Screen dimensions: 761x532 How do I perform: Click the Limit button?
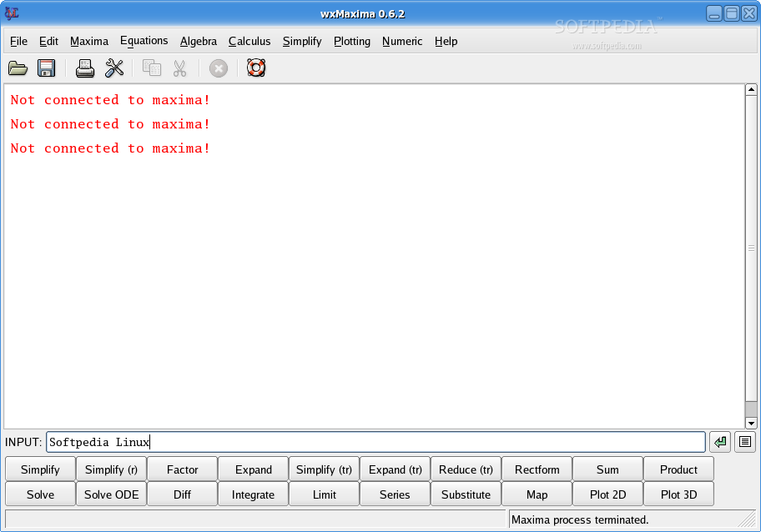[x=324, y=494]
